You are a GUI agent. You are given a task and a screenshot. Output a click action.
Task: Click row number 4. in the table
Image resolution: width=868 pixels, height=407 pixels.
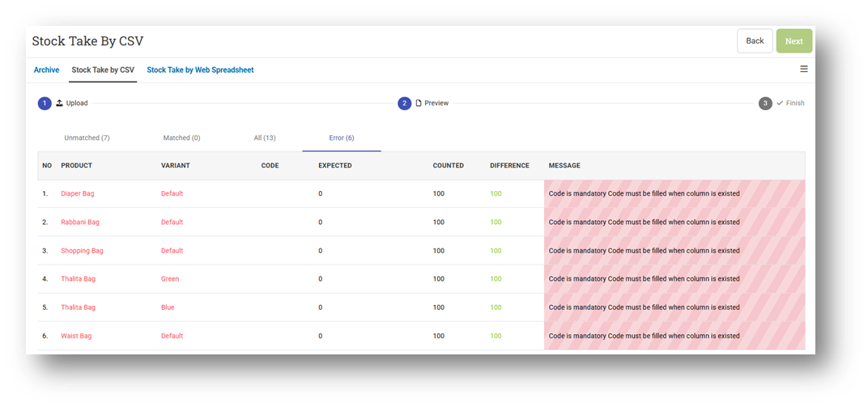[x=45, y=278]
